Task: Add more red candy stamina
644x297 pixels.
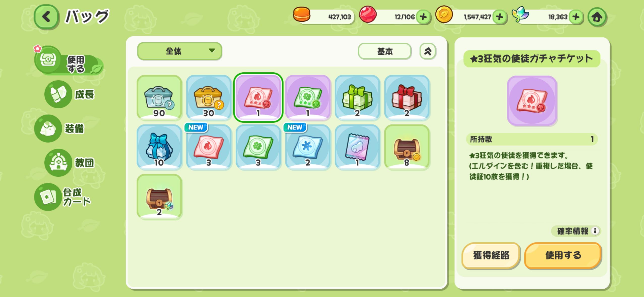Action: (x=423, y=17)
